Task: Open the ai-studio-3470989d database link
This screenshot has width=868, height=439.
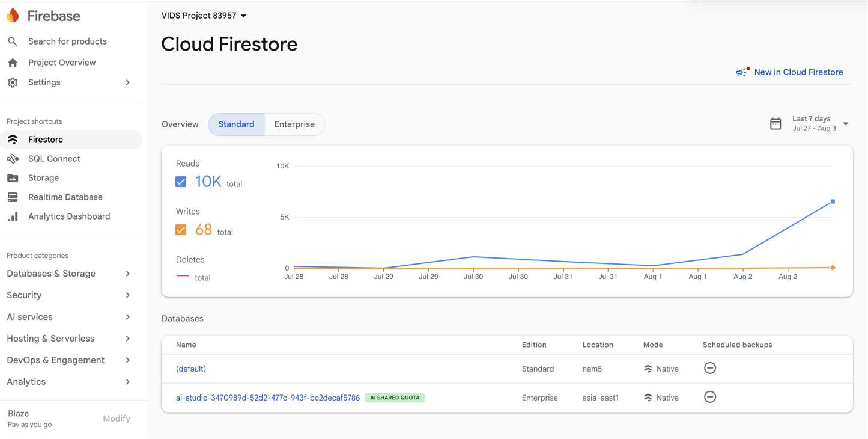Action: (x=268, y=398)
